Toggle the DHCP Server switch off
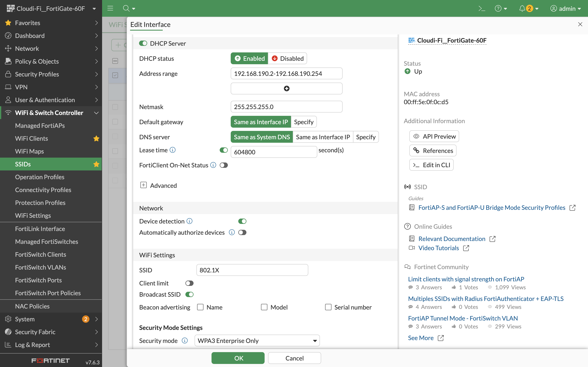This screenshot has height=367, width=588. click(x=143, y=43)
